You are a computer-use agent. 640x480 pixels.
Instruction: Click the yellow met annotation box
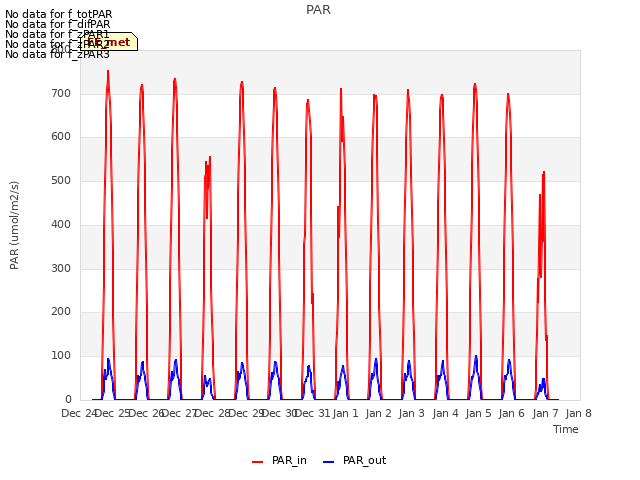point(109,42)
